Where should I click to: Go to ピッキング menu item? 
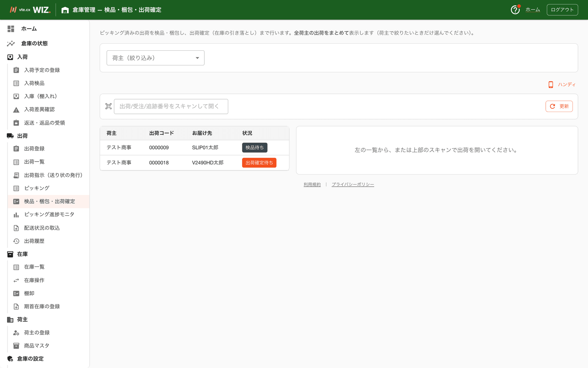[48, 188]
